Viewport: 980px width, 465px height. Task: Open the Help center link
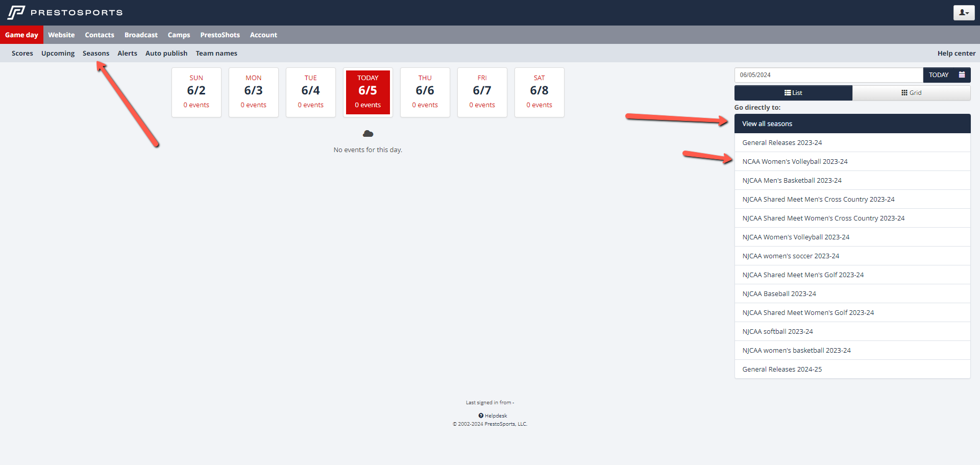tap(956, 53)
